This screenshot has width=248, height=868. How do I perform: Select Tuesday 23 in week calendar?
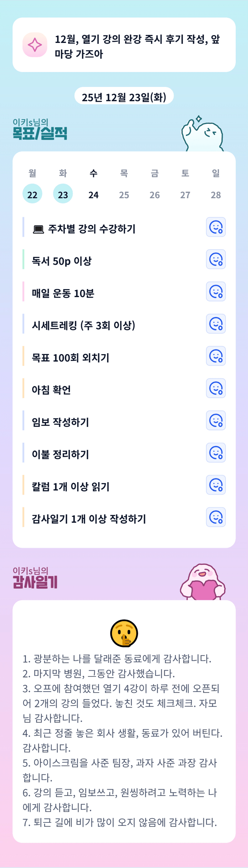coord(63,194)
